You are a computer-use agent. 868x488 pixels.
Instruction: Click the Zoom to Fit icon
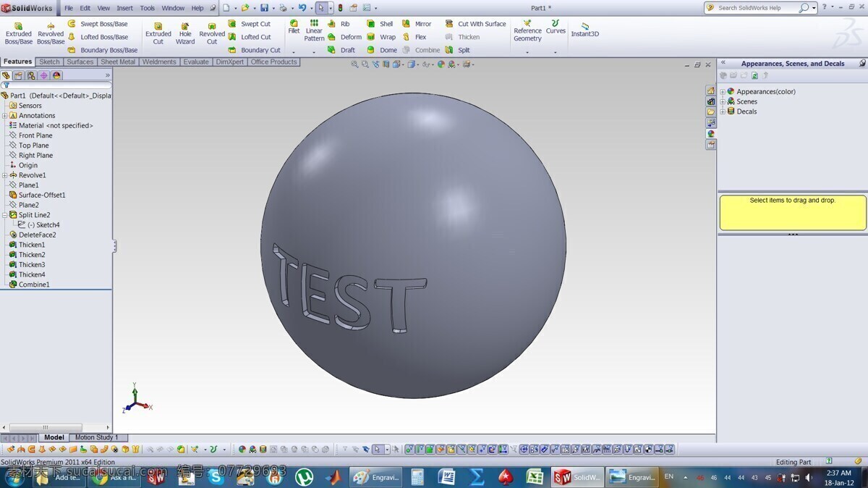[x=354, y=64]
